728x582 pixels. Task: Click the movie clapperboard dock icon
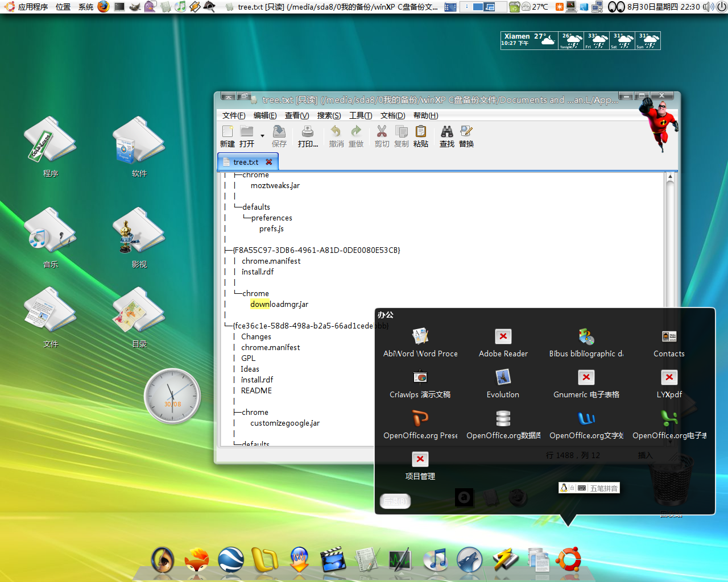(333, 560)
